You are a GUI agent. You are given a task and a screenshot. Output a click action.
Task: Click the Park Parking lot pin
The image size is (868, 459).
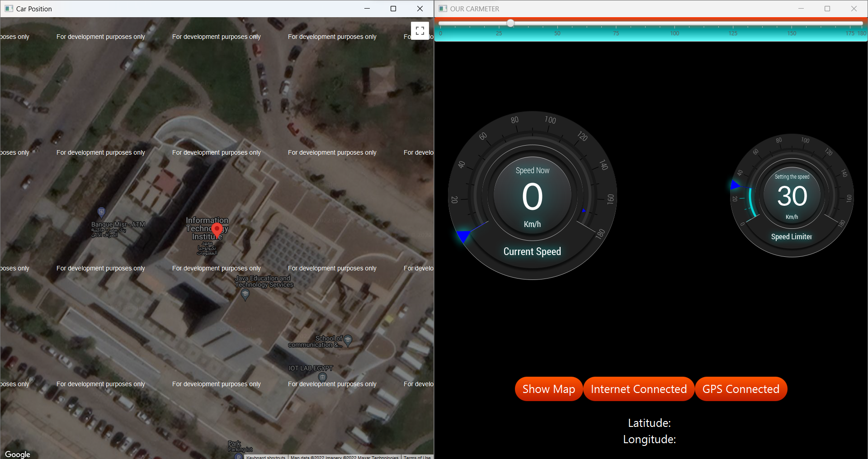tap(238, 456)
